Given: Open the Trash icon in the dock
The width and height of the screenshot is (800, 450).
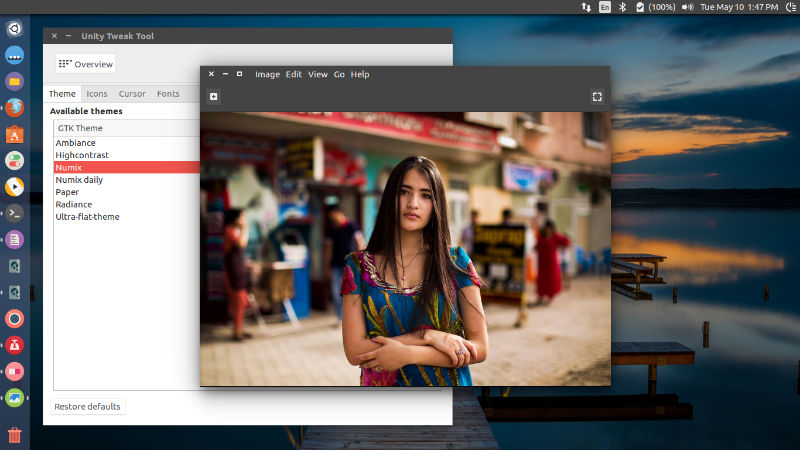Looking at the screenshot, I should coord(15,435).
